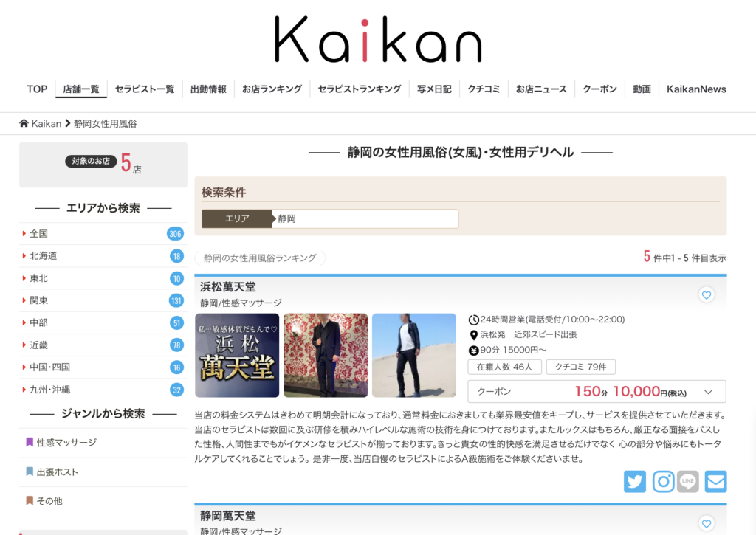Expand the クーポン dropdown chevron
Screen dimensions: 756x535
pyautogui.click(x=709, y=392)
